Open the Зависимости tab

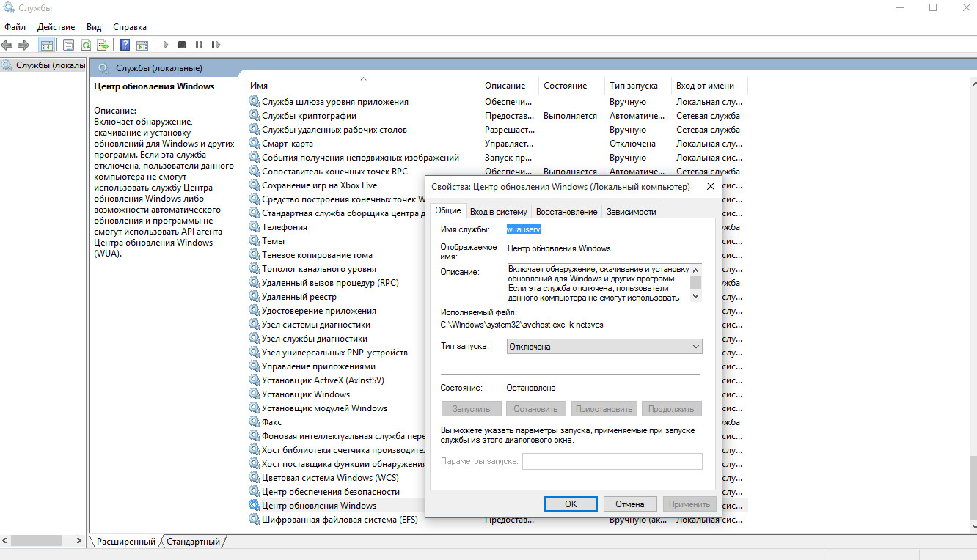(630, 212)
